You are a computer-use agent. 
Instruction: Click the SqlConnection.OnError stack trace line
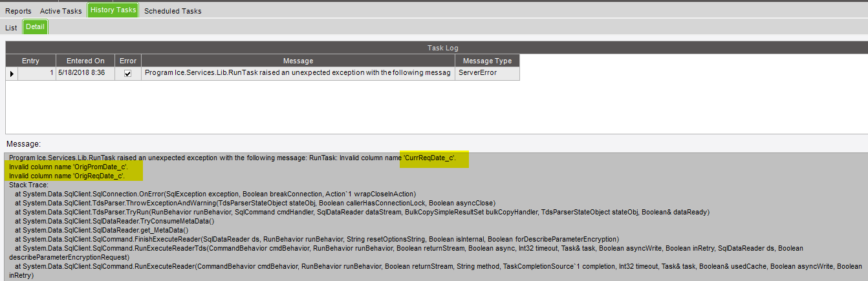pyautogui.click(x=215, y=194)
